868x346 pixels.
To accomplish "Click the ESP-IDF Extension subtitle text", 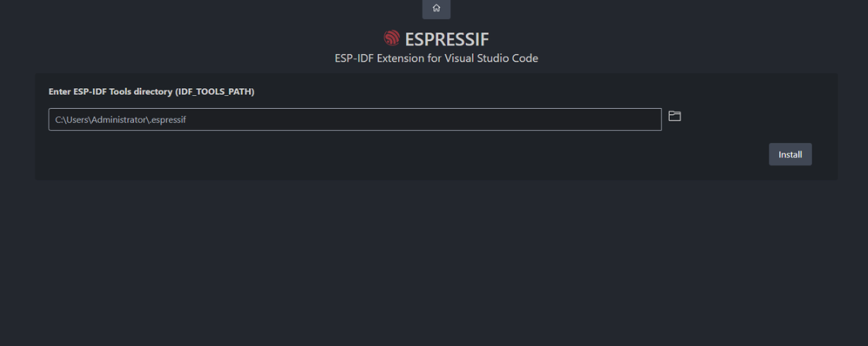I will pos(436,59).
